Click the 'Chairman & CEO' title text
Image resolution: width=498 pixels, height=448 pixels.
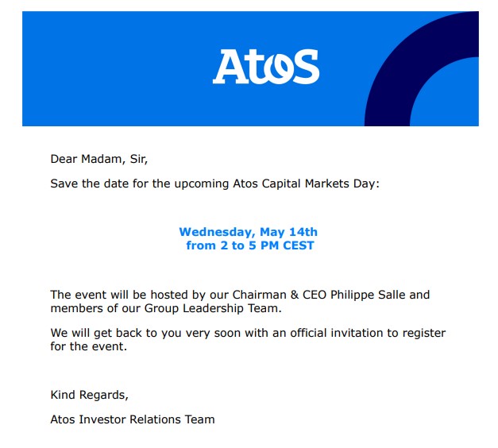coord(279,295)
